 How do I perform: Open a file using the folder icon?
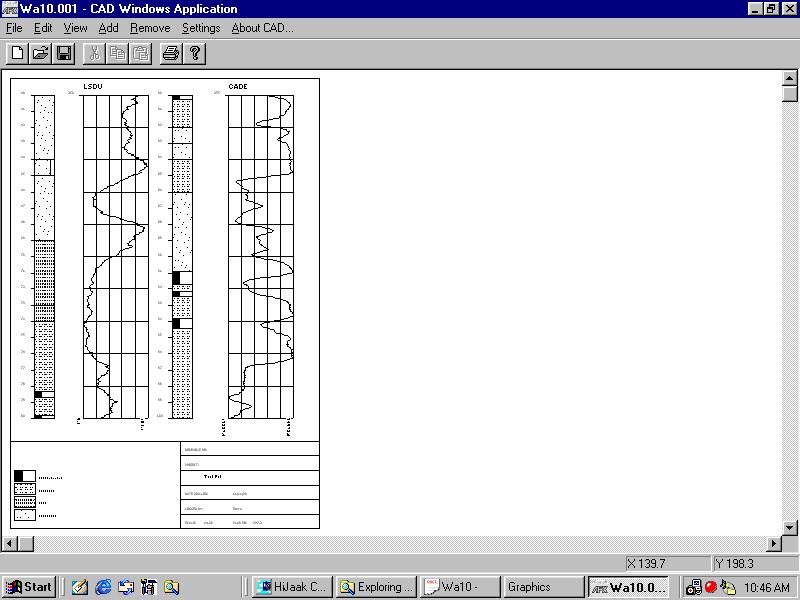pyautogui.click(x=41, y=53)
